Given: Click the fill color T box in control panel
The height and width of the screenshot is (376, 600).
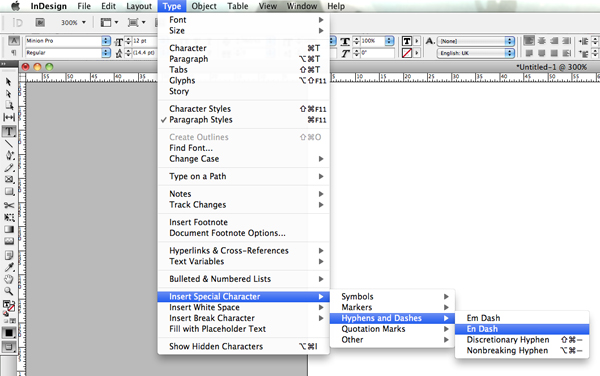Looking at the screenshot, I should coord(407,41).
